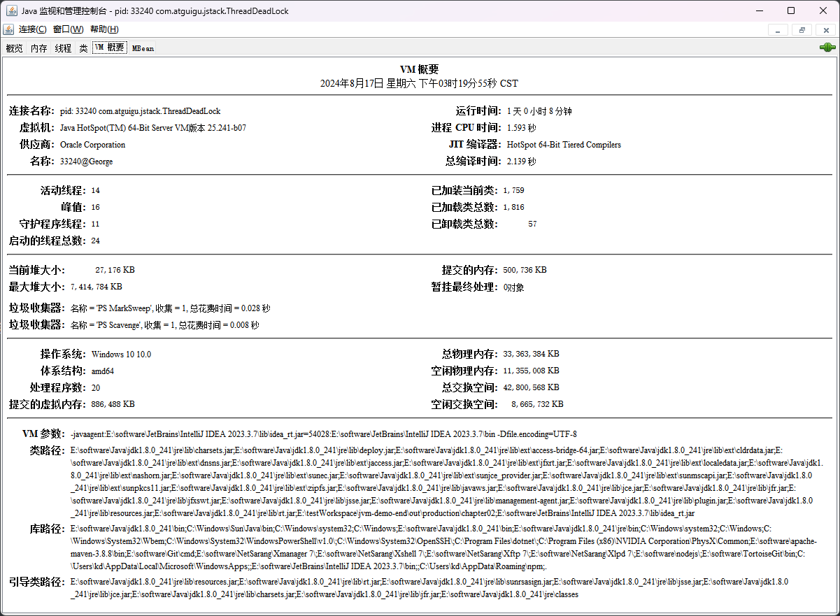Click the 引导类路径 label
The height and width of the screenshot is (616, 840).
pos(38,582)
